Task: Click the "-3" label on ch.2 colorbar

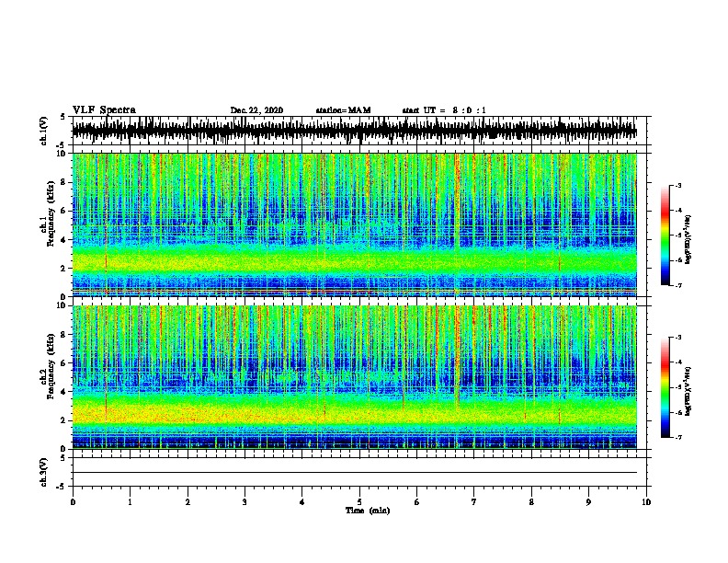Action: [678, 338]
